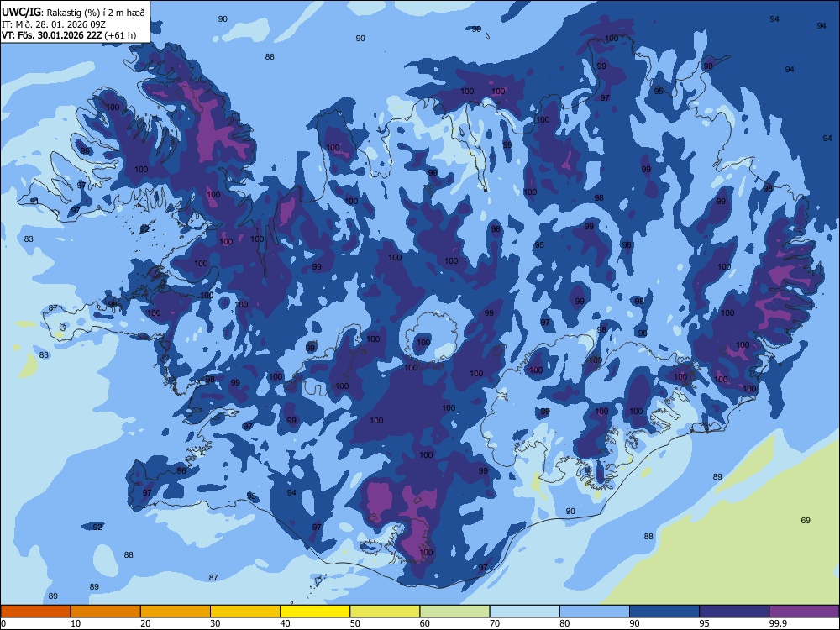840x630 pixels.
Task: Click the pale yellow 50–60 legend swatch
Action: click(x=385, y=612)
